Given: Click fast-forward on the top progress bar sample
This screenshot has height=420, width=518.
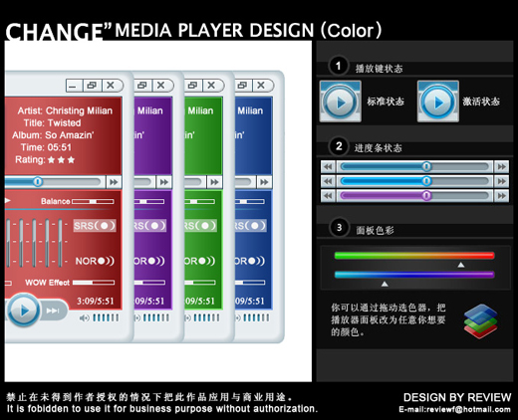Looking at the screenshot, I should click(501, 166).
